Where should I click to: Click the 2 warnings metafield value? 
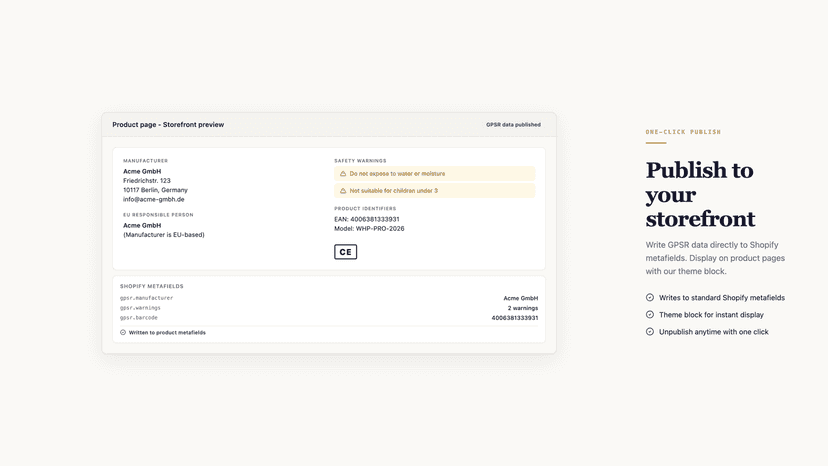coord(523,308)
